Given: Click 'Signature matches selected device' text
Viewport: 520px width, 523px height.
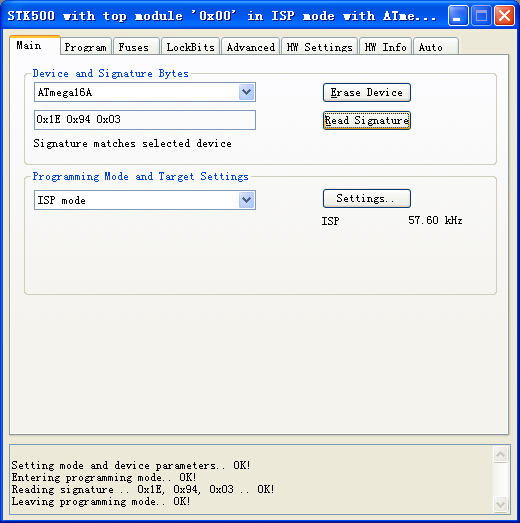Looking at the screenshot, I should 132,143.
